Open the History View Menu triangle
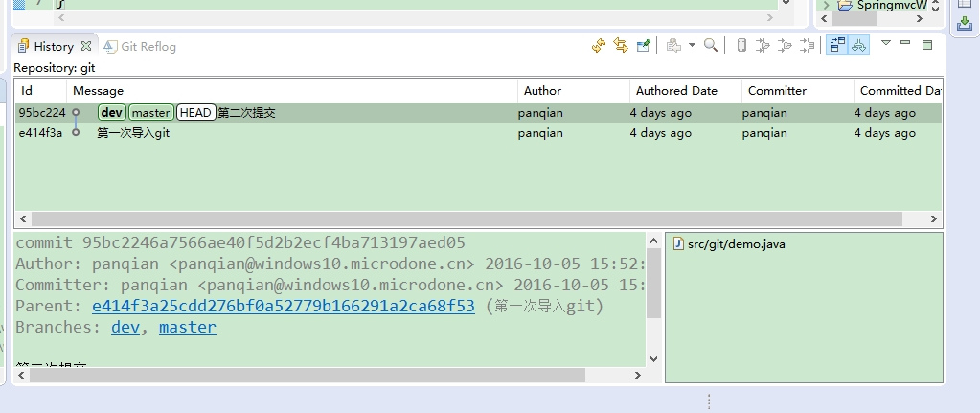The width and height of the screenshot is (980, 413). (885, 43)
